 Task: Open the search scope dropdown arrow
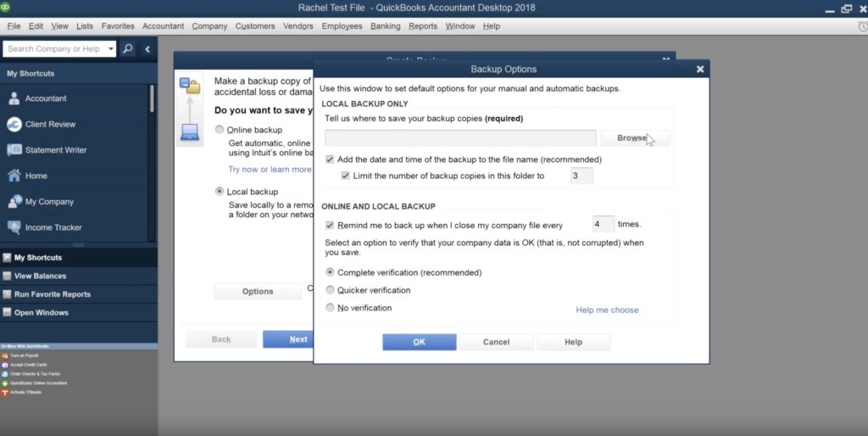pos(111,48)
